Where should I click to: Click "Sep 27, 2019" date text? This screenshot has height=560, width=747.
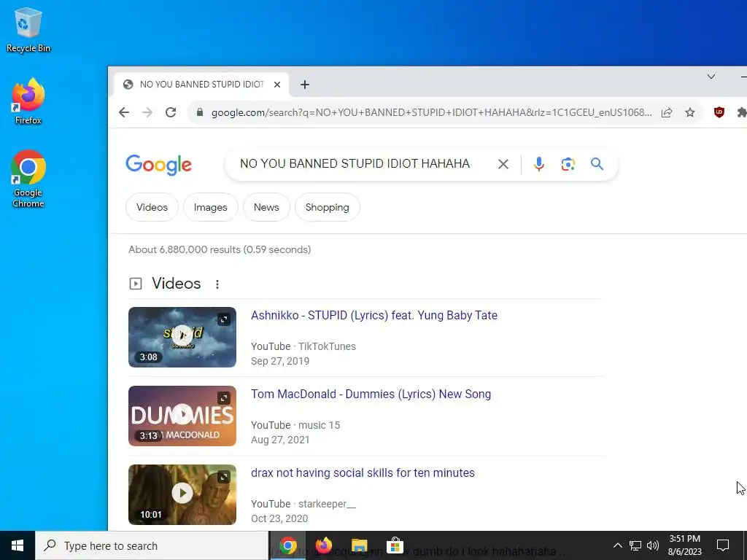[x=280, y=361]
